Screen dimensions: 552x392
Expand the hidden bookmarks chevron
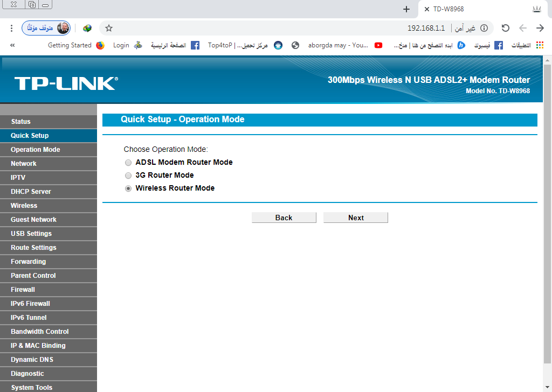point(12,45)
